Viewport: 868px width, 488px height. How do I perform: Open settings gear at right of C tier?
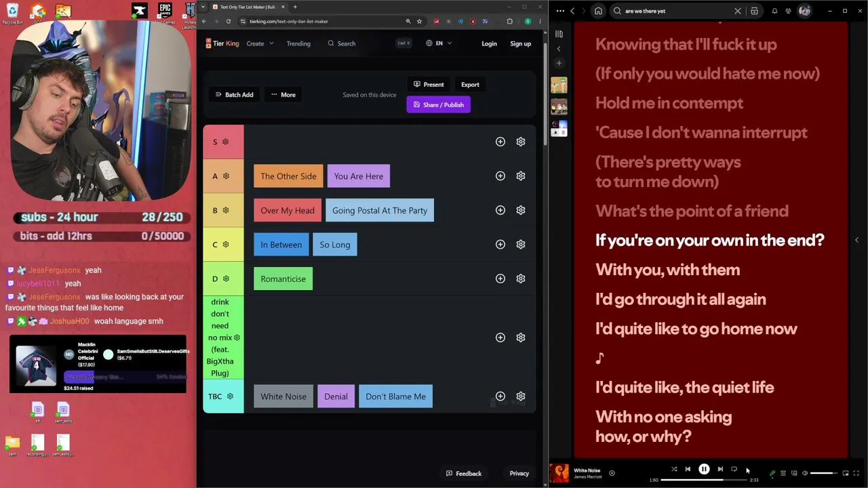521,245
